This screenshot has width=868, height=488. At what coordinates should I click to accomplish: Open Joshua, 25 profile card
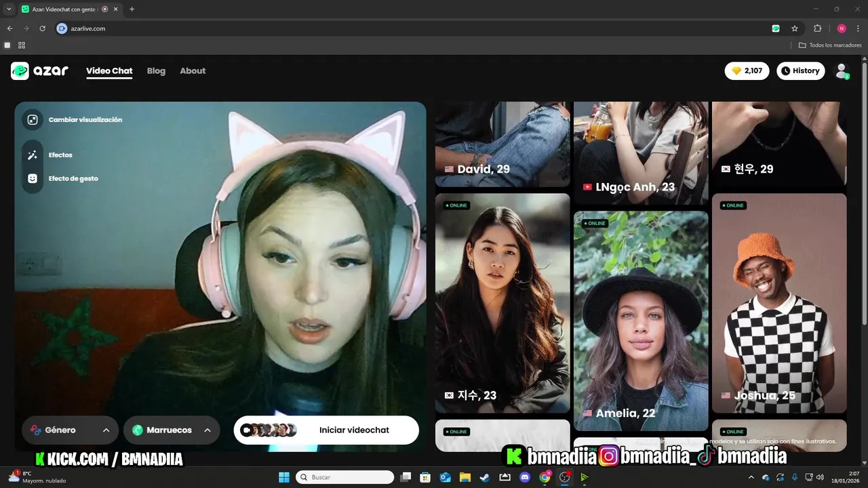(x=779, y=303)
